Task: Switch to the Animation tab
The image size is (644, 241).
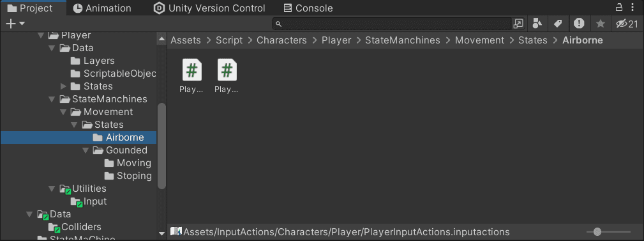Action: tap(102, 8)
